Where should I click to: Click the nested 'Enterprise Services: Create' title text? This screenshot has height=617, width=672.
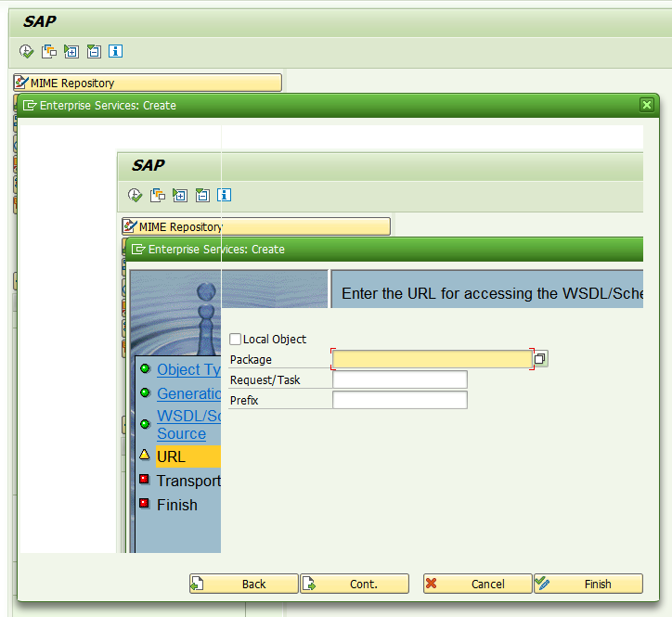216,250
